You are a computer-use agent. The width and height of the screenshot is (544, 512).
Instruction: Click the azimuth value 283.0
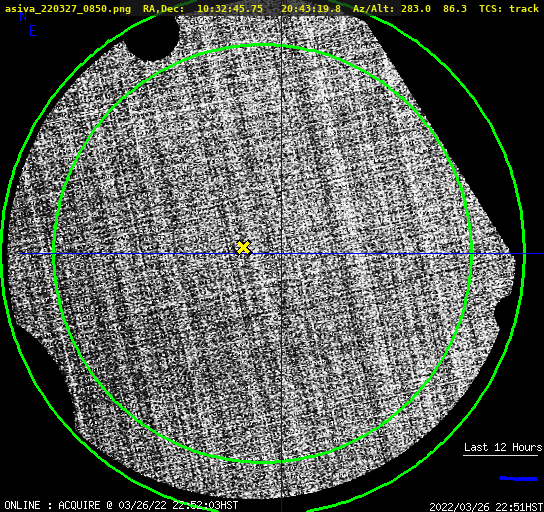point(416,8)
